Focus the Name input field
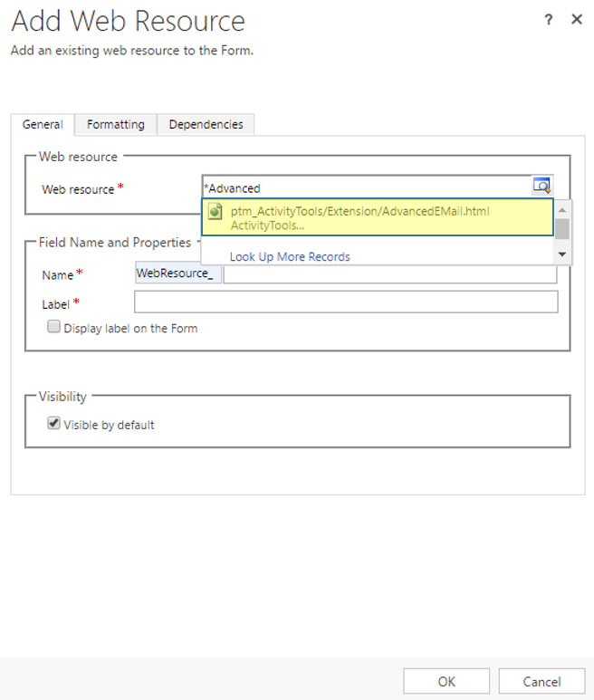 point(390,273)
